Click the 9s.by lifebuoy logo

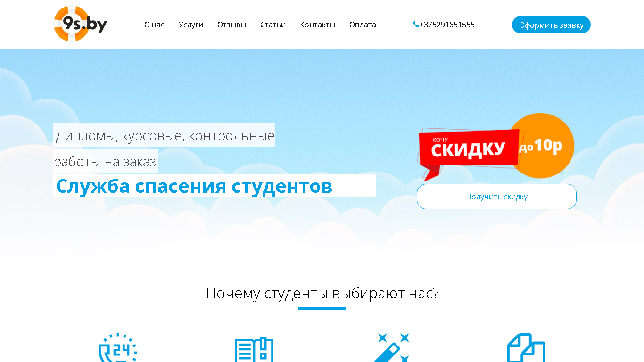click(x=80, y=24)
